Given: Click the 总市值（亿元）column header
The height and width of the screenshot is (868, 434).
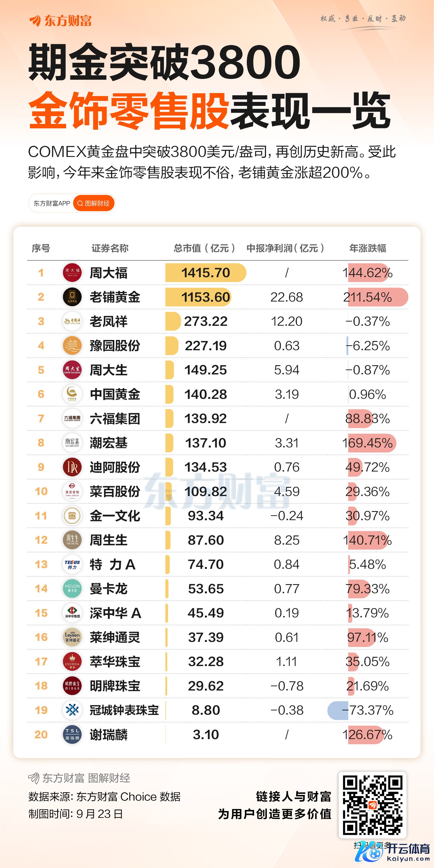Looking at the screenshot, I should pos(204,248).
